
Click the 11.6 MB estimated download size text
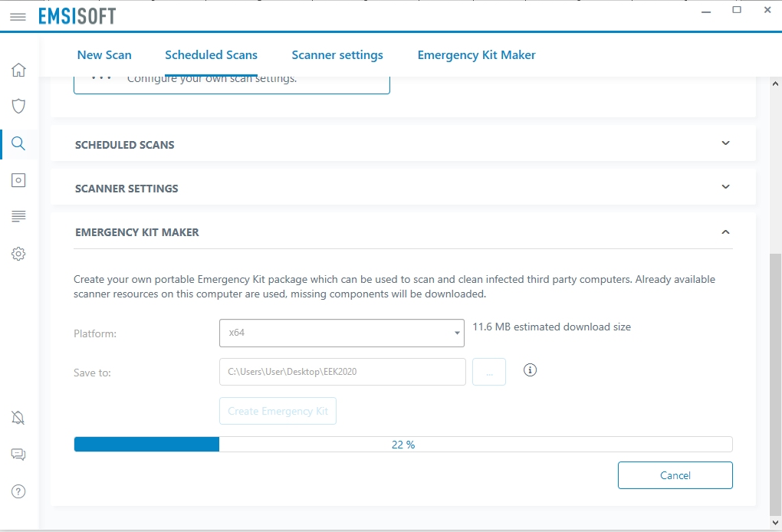pyautogui.click(x=551, y=327)
